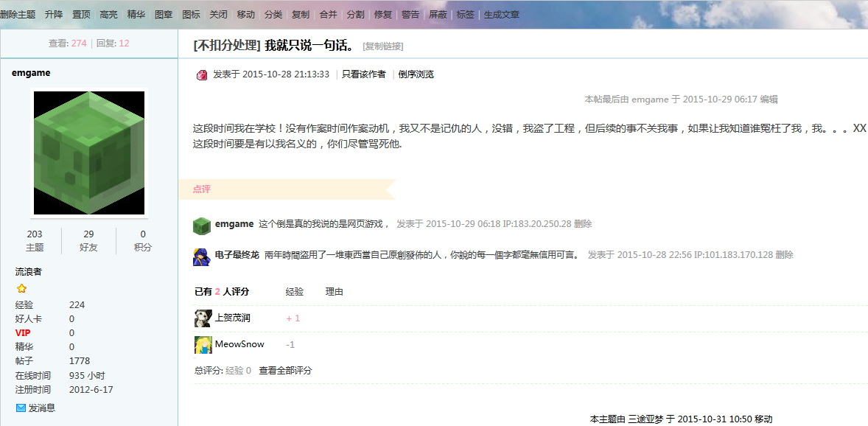The height and width of the screenshot is (426, 868).
Task: Click the 回复: 12 reply count
Action: pos(113,43)
